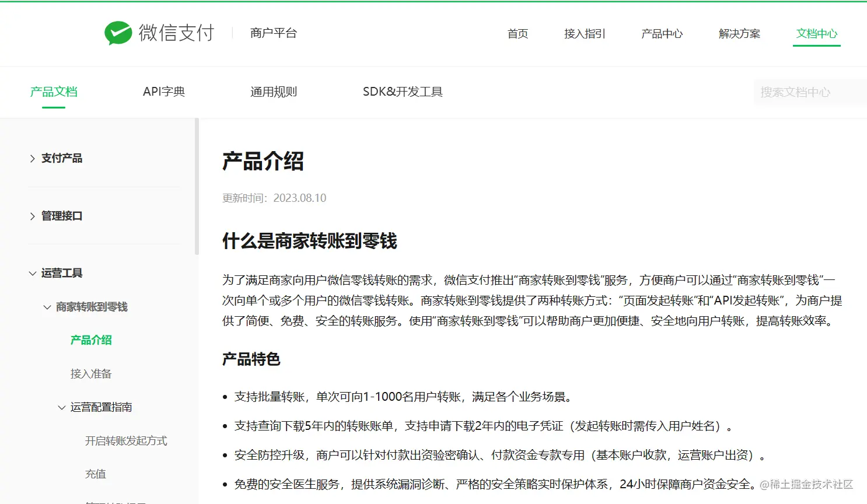The height and width of the screenshot is (504, 867).
Task: Open 接入指引 navigation item
Action: point(585,34)
